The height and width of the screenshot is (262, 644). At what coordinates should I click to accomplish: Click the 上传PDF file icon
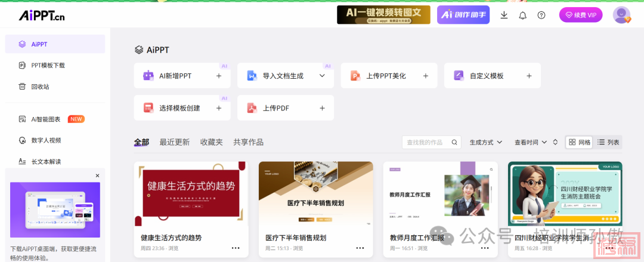click(x=252, y=108)
